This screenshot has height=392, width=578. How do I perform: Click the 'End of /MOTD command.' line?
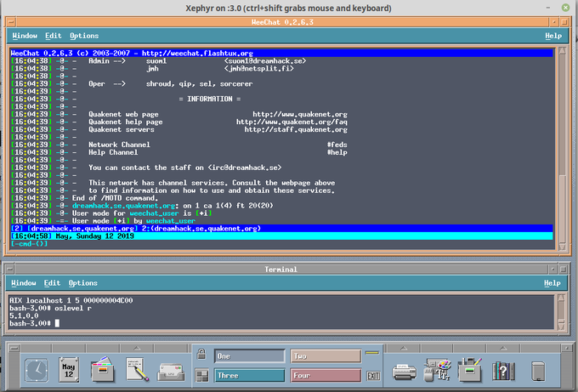(x=115, y=198)
